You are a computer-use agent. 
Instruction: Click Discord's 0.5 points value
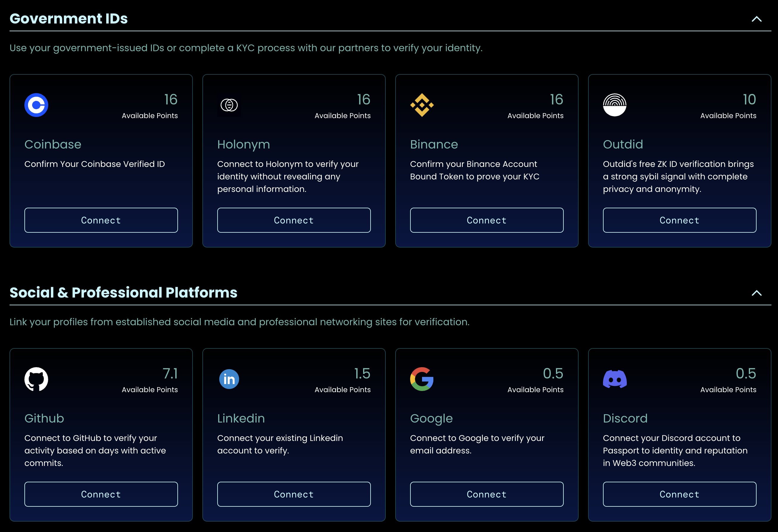click(x=746, y=373)
